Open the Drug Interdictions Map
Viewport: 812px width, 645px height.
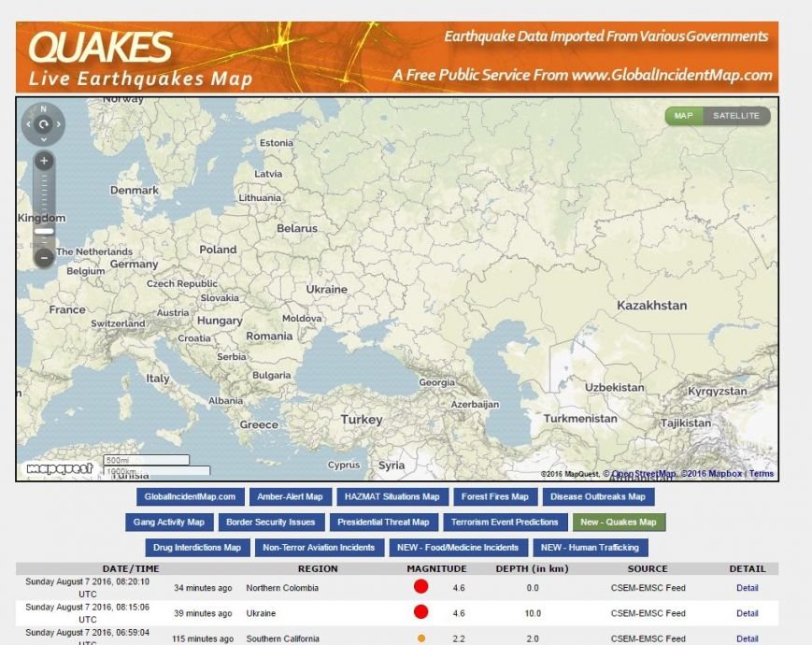[197, 548]
